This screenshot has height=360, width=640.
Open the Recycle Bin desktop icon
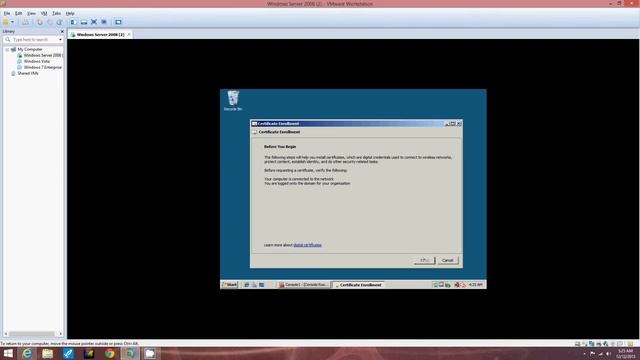(233, 100)
